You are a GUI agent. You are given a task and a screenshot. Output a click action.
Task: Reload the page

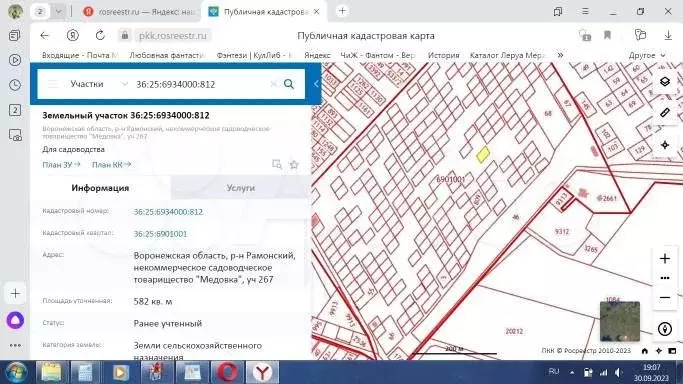[x=100, y=36]
